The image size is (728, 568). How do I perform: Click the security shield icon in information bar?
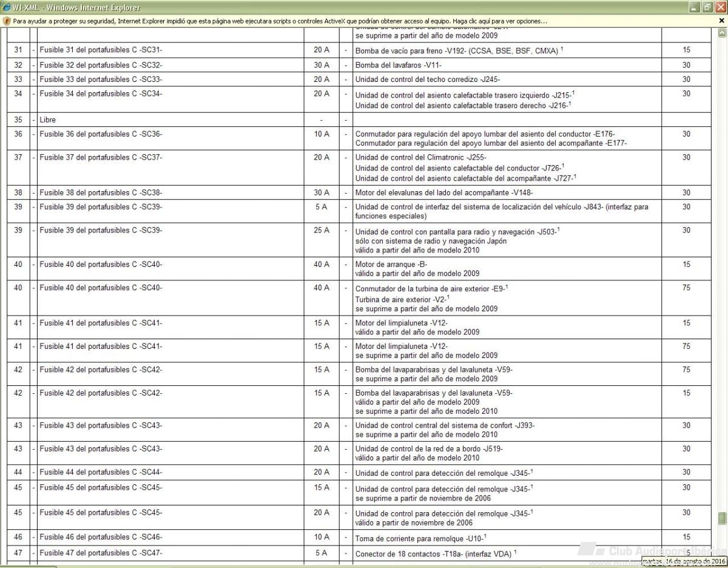[x=7, y=21]
